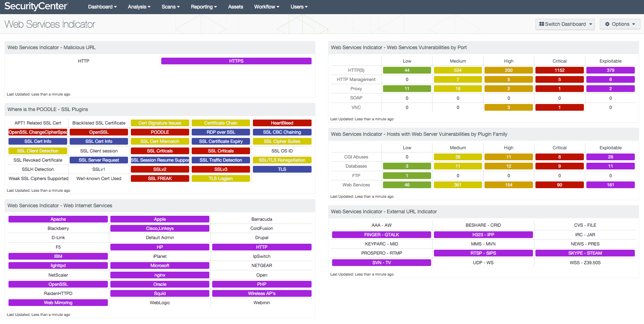Image resolution: width=644 pixels, height=324 pixels.
Task: Click the HTTP Management Medium count 7
Action: [458, 80]
